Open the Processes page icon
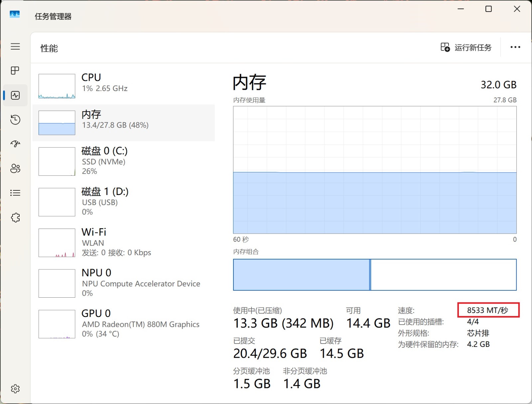Image resolution: width=532 pixels, height=404 pixels. tap(15, 70)
